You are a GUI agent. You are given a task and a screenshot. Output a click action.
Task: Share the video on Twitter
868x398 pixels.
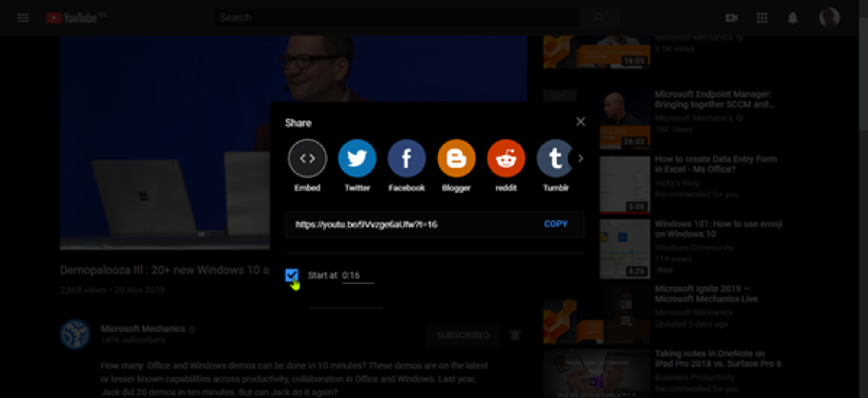[x=357, y=159]
